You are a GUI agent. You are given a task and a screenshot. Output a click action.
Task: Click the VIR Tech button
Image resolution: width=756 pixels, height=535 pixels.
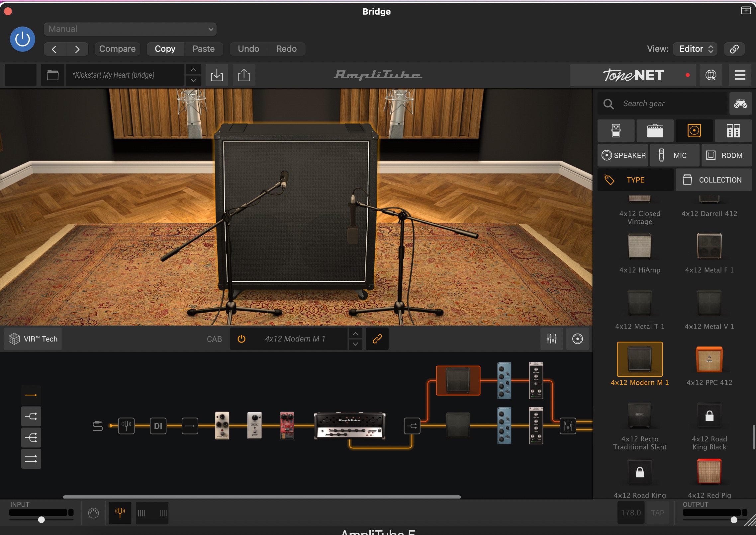pyautogui.click(x=33, y=339)
